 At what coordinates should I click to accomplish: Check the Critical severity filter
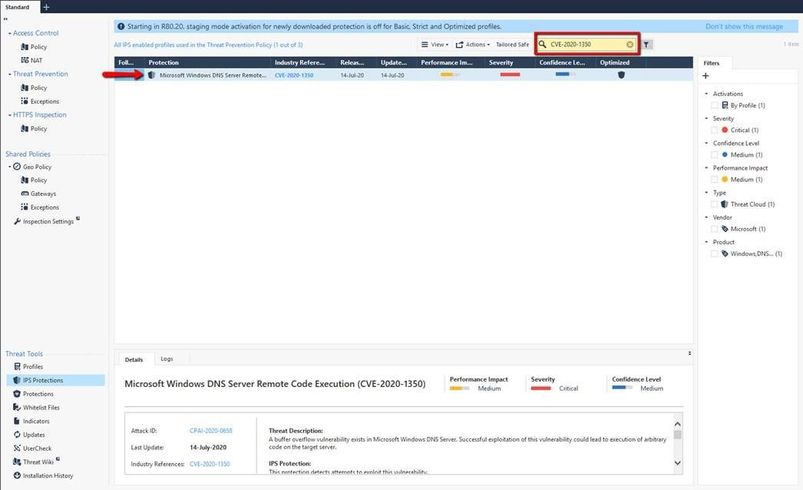pos(714,130)
